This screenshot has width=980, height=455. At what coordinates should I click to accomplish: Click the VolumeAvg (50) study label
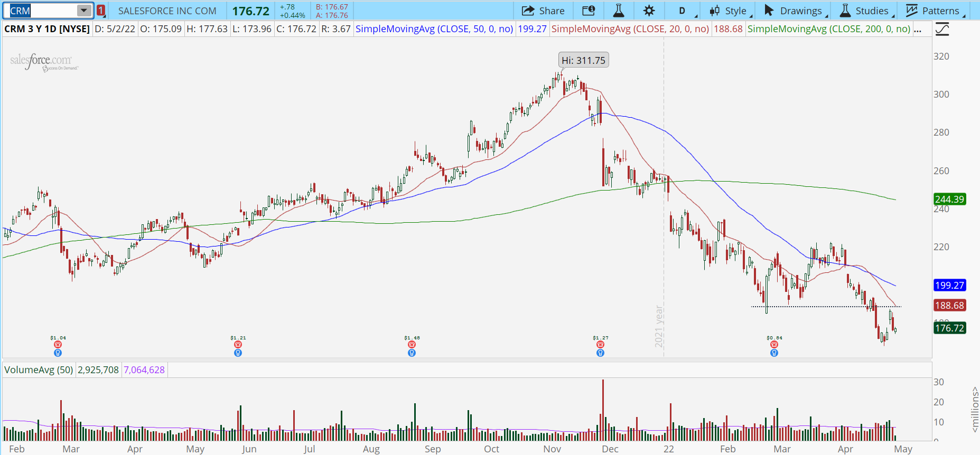coord(39,369)
